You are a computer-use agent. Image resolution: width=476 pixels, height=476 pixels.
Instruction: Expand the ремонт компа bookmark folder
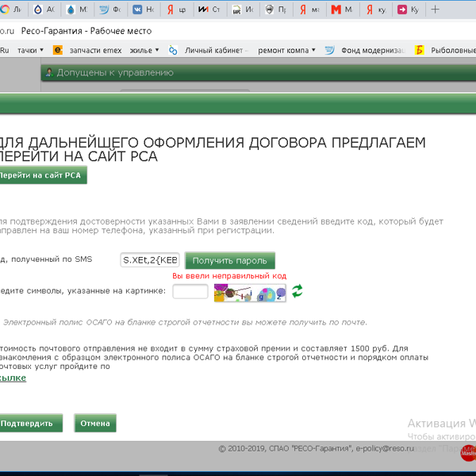pyautogui.click(x=286, y=50)
